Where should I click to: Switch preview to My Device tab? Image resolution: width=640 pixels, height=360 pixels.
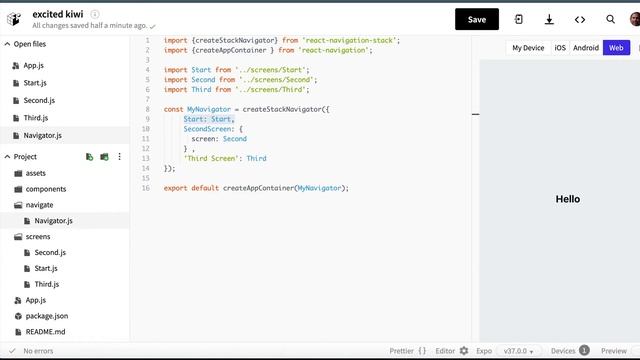click(x=528, y=48)
